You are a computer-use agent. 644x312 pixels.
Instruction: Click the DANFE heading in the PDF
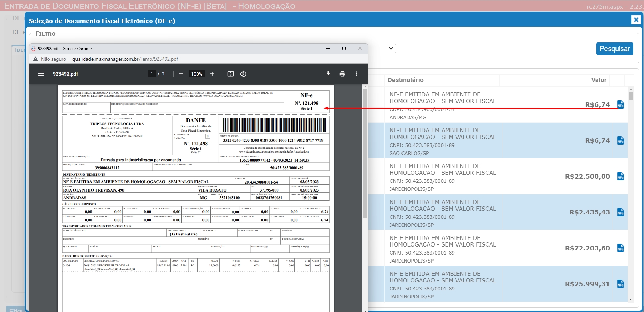point(196,120)
